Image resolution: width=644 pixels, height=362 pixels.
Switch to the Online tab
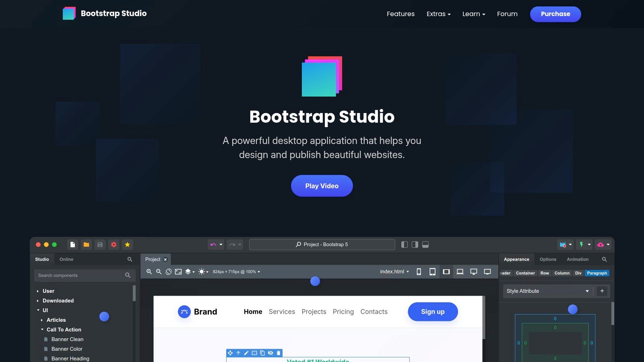point(66,259)
